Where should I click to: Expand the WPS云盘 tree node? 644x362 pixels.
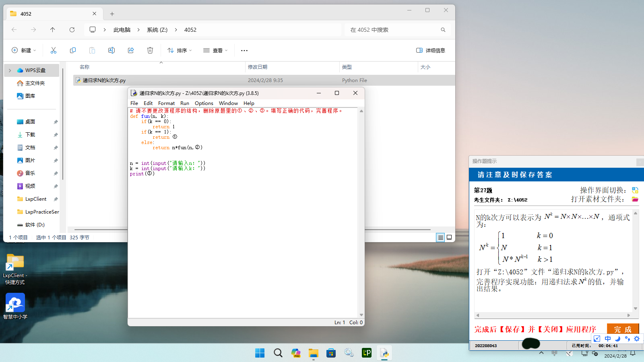(10, 70)
